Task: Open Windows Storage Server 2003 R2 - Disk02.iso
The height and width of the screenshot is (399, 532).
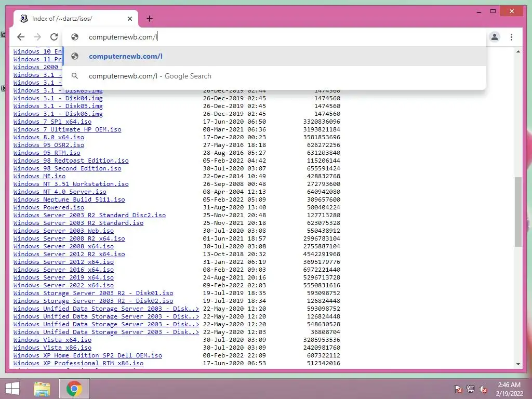Action: coord(94,301)
